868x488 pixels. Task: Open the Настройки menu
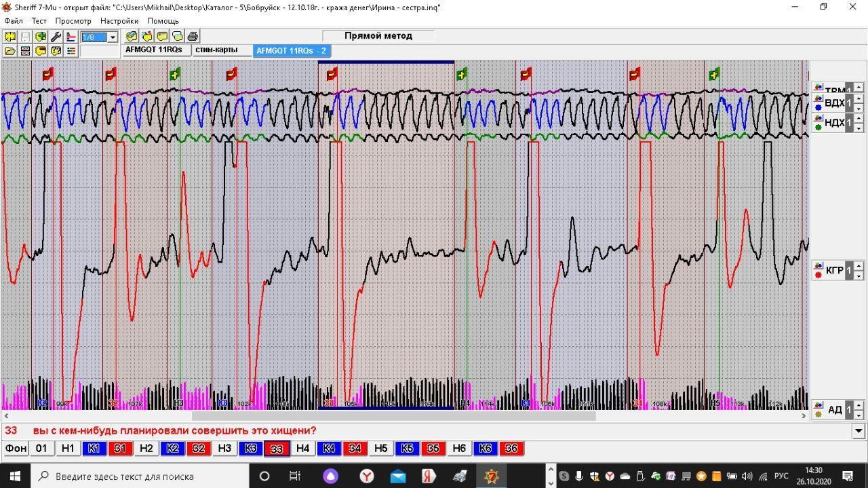point(119,21)
